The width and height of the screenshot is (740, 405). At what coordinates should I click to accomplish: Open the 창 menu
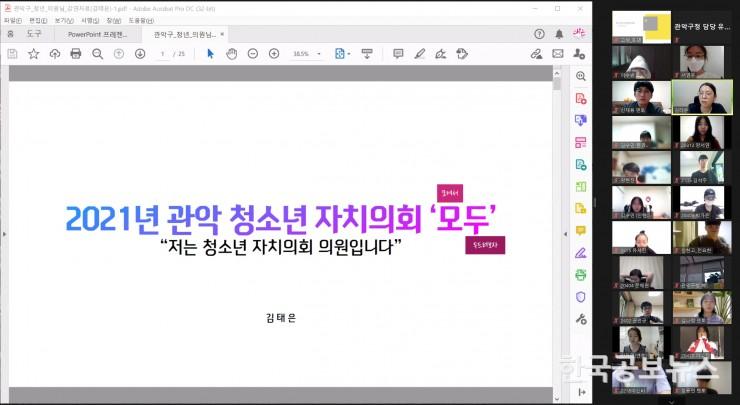coord(114,21)
